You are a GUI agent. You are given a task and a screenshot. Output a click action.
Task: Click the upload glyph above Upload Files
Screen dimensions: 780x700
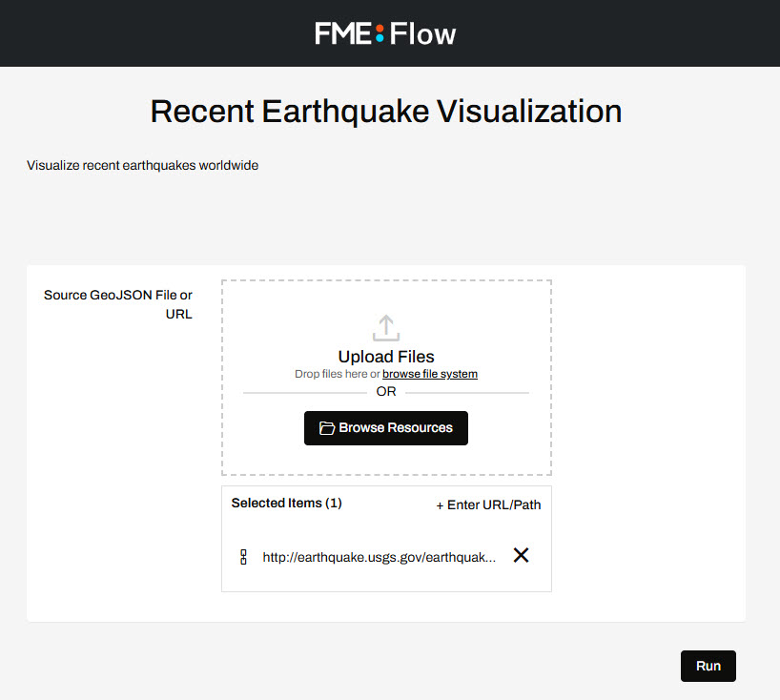(385, 327)
